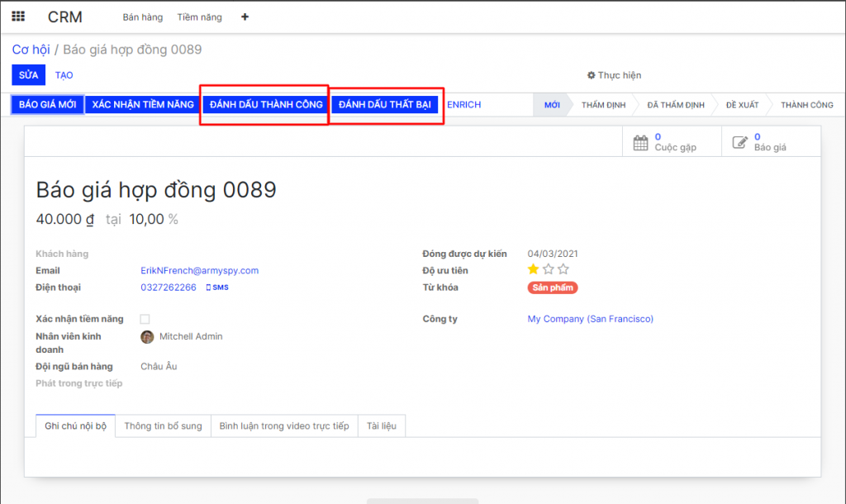846x504 pixels.
Task: Click ĐÁNH DẤU THÀNH CÔNG button
Action: (x=266, y=105)
